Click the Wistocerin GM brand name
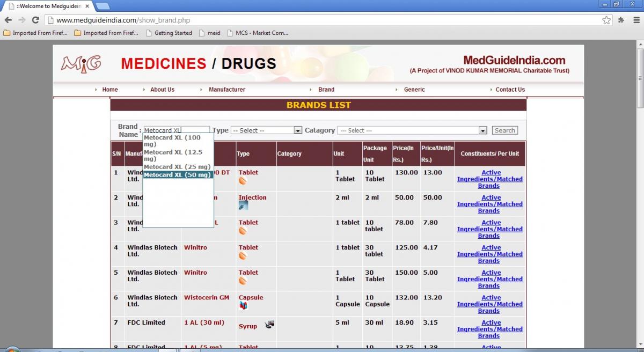This screenshot has width=644, height=352. click(x=208, y=297)
